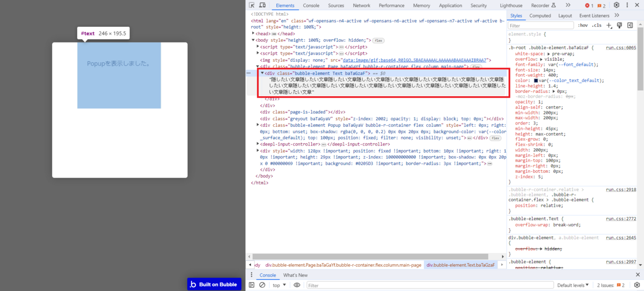Open the run.css:2645 source link
This screenshot has height=291, width=644.
click(x=620, y=237)
